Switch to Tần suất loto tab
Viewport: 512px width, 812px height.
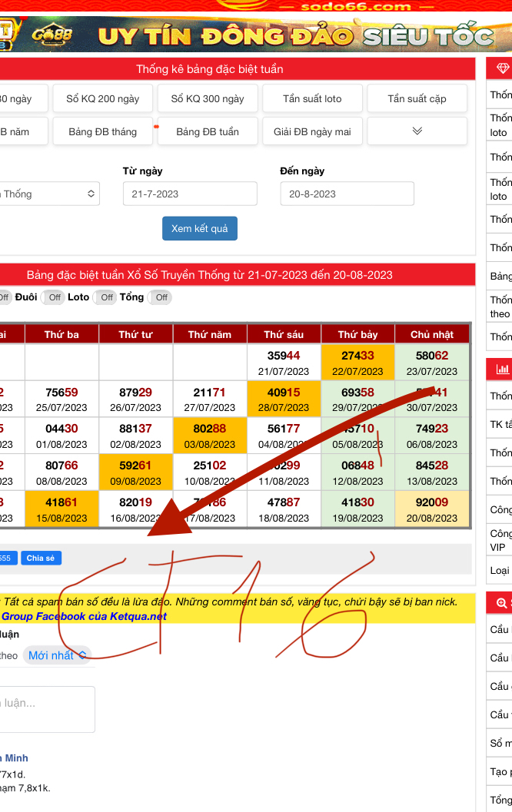(312, 98)
